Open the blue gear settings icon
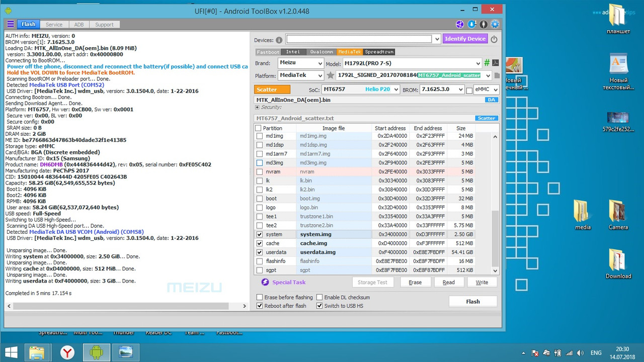The height and width of the screenshot is (362, 644). click(495, 24)
